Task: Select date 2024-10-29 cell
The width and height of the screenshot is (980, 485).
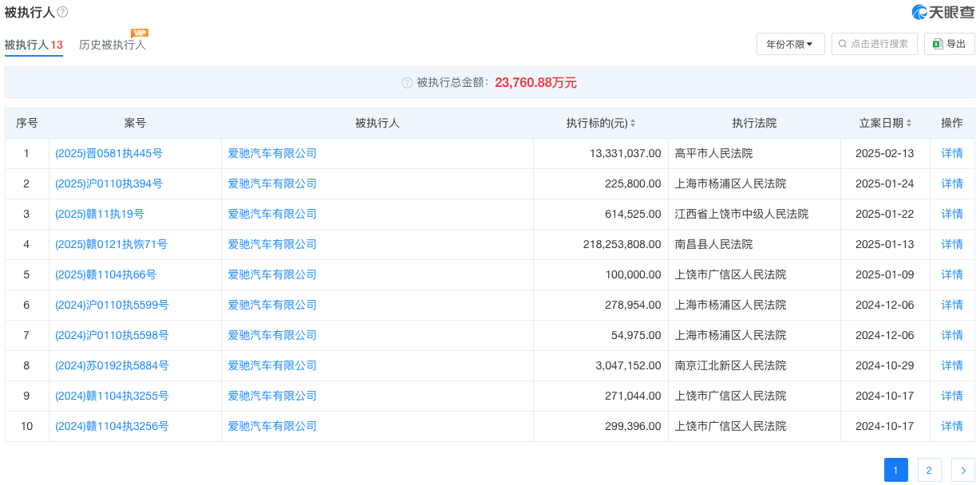Action: coord(884,365)
